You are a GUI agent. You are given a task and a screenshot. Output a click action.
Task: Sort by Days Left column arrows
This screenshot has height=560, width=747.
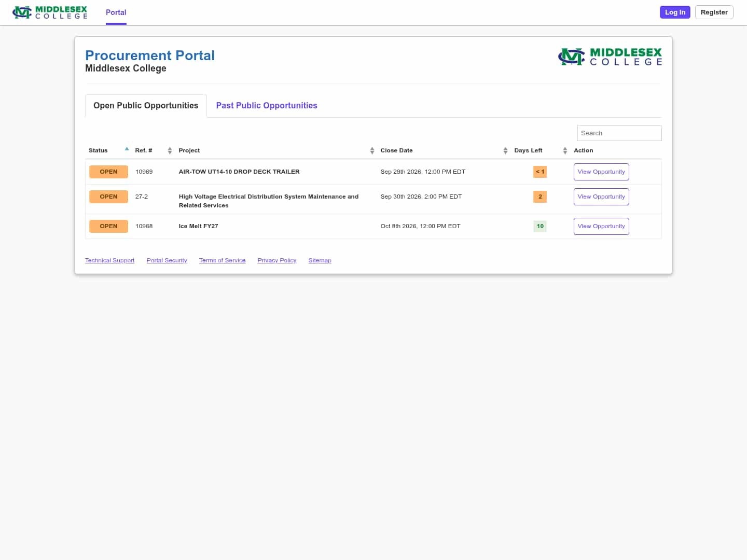(565, 150)
